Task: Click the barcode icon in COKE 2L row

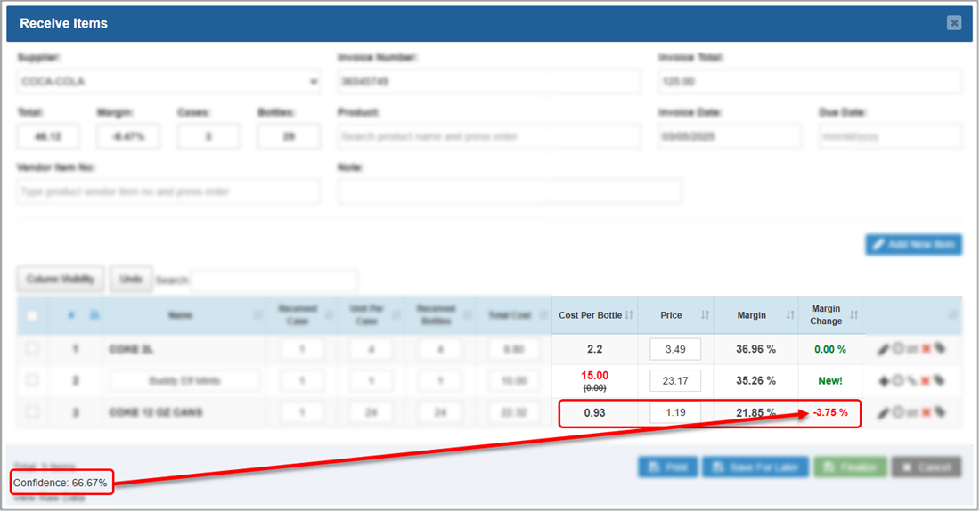Action: pos(912,349)
